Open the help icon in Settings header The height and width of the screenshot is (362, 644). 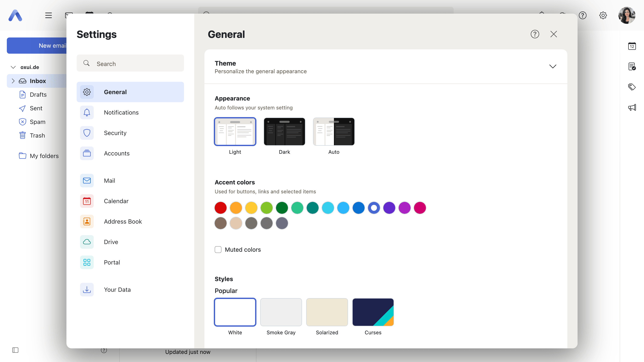click(x=535, y=34)
